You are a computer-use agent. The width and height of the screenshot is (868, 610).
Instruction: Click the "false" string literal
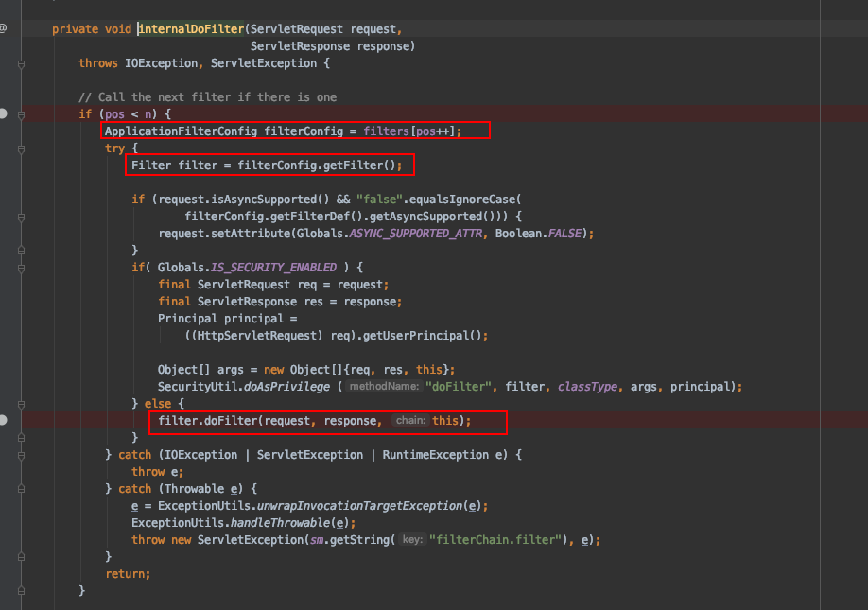pos(379,200)
